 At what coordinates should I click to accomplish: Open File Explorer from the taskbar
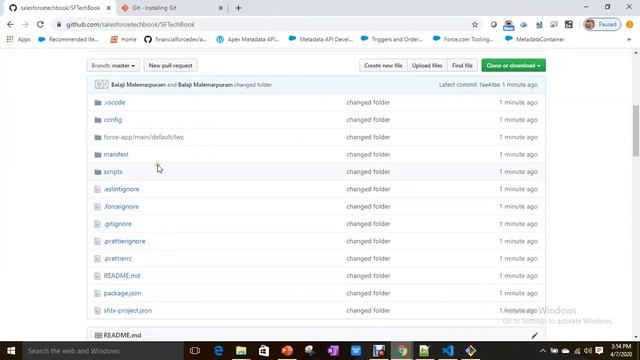tap(241, 351)
